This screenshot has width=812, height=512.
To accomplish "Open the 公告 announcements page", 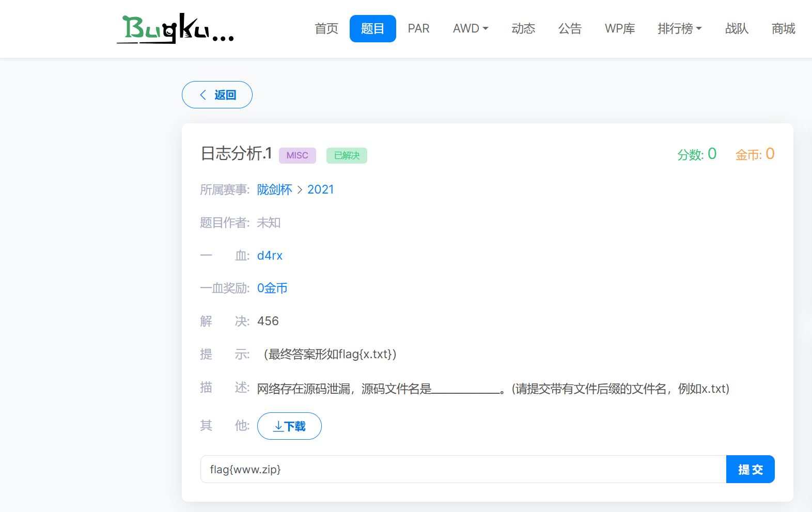I will pyautogui.click(x=570, y=28).
